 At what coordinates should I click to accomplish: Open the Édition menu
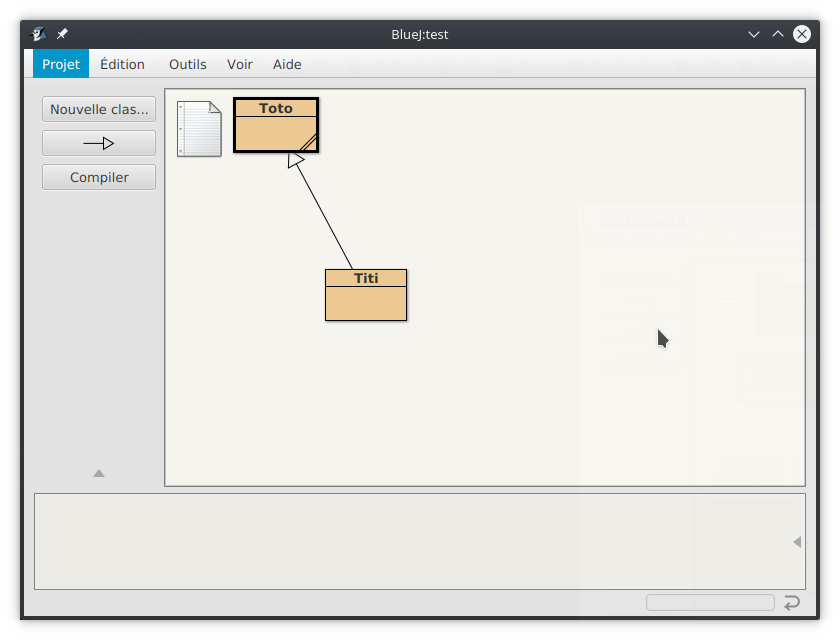(122, 64)
